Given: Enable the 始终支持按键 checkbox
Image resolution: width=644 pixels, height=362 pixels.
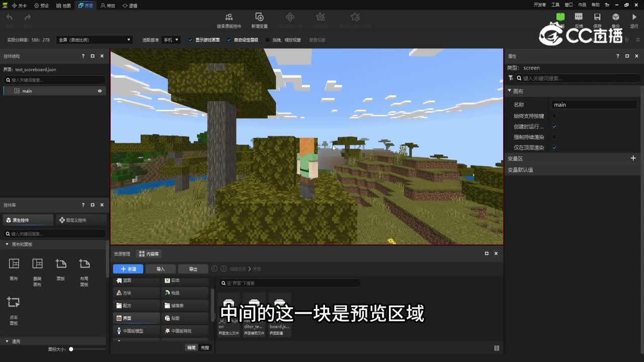Looking at the screenshot, I should [554, 116].
